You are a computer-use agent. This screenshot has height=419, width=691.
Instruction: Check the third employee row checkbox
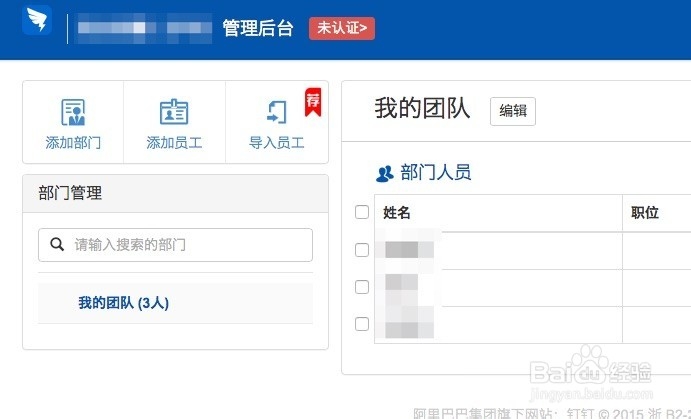point(362,324)
